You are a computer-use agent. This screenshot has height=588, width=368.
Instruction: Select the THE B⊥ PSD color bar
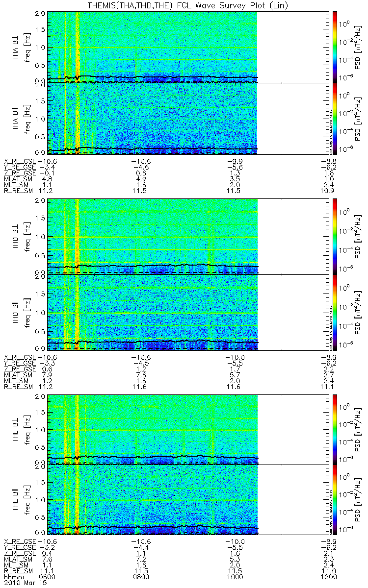coord(334,429)
